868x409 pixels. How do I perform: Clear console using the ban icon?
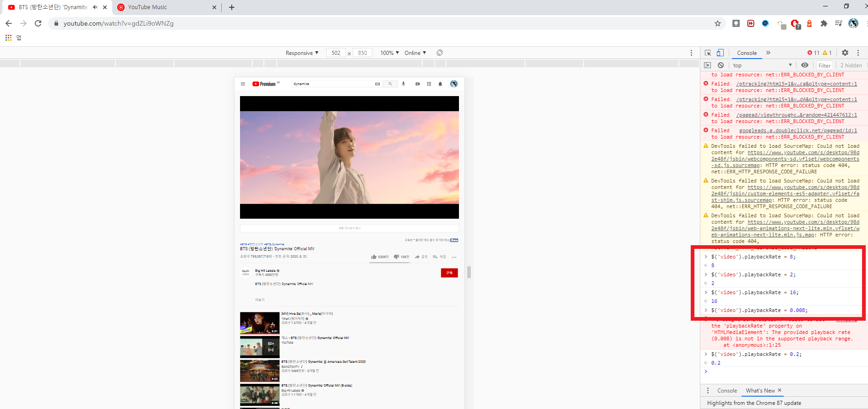[x=721, y=65]
